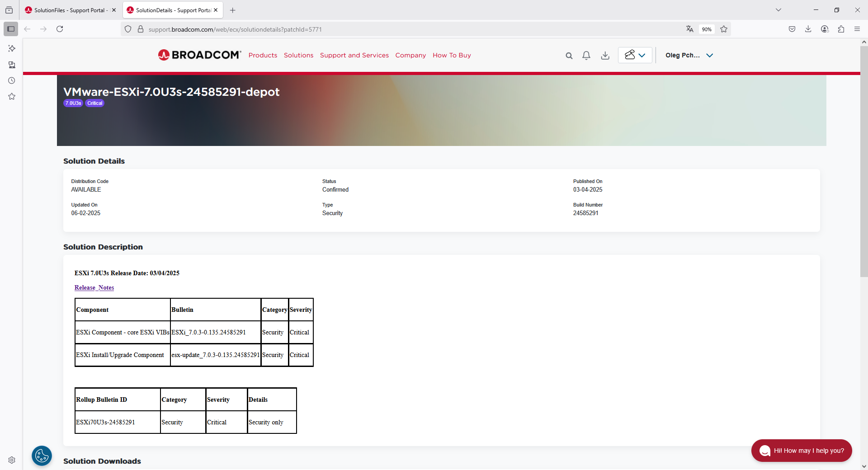
Task: Open History sidebar clock icon
Action: [12, 80]
